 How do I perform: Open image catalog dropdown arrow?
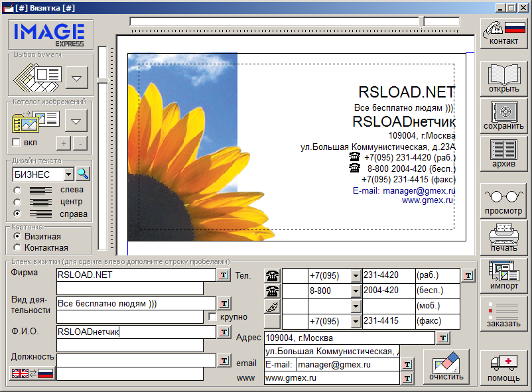(76, 121)
